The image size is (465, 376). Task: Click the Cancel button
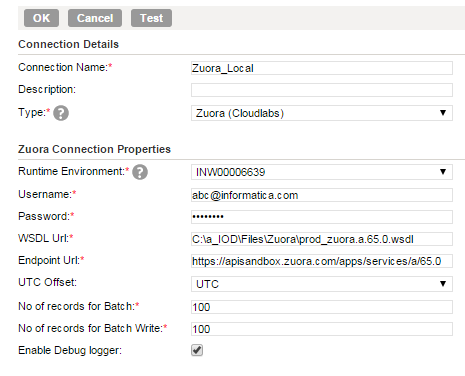(x=95, y=18)
